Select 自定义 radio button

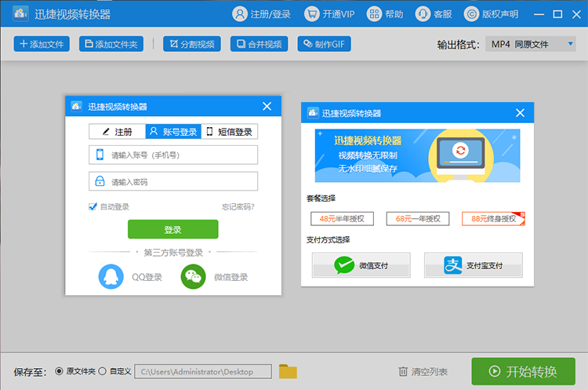(103, 371)
